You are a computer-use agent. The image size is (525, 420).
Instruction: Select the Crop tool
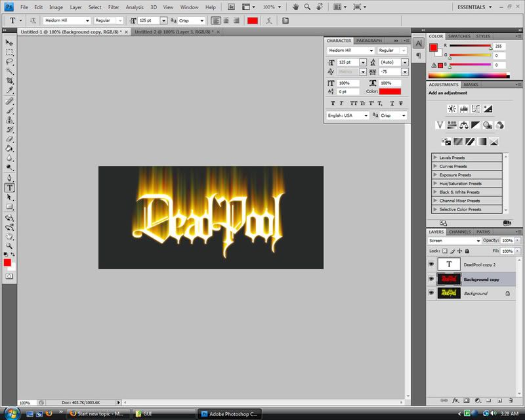click(x=9, y=80)
